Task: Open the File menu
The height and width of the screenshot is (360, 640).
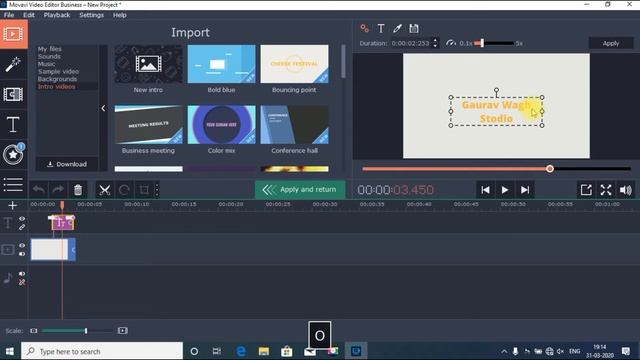Action: coord(9,15)
